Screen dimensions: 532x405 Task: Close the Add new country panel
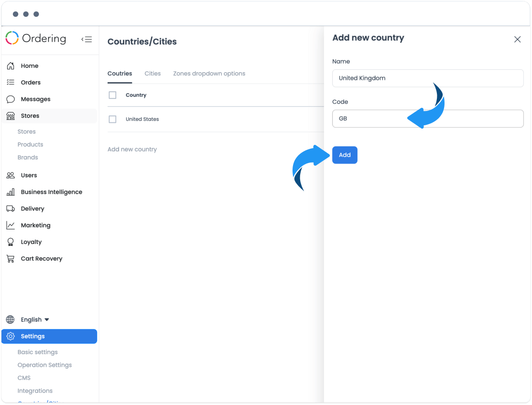pos(517,39)
